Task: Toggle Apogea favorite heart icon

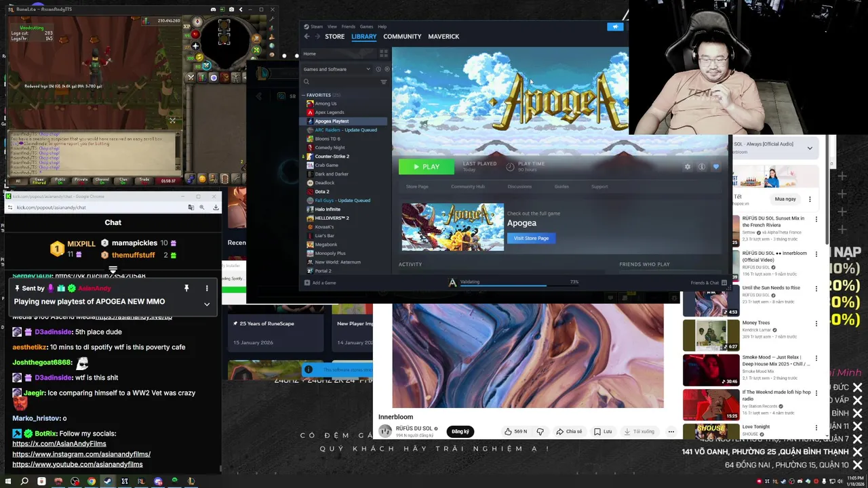Action: pos(715,167)
